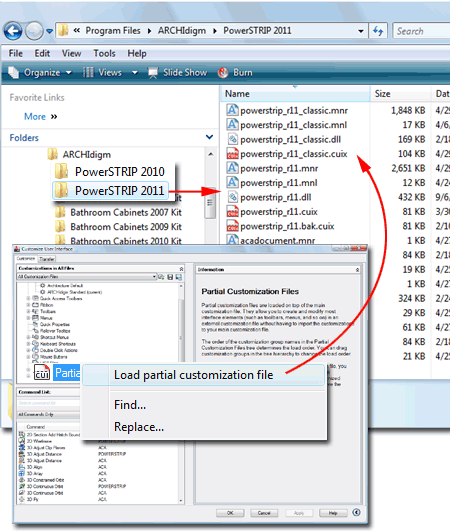Choose Load partial customization file
The height and width of the screenshot is (531, 450).
click(204, 375)
